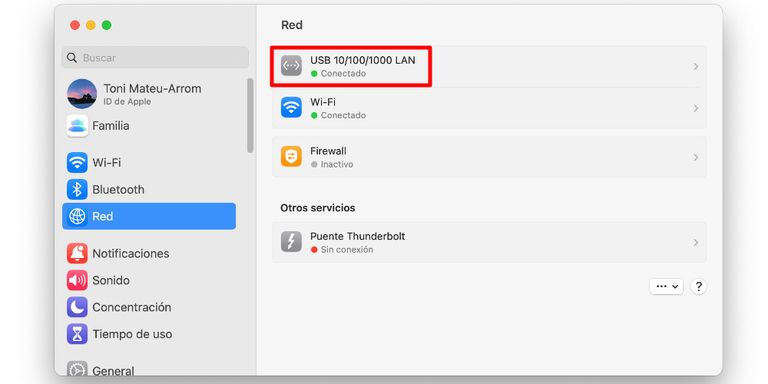
Task: Click the Puente Thunderbolt icon
Action: click(291, 242)
